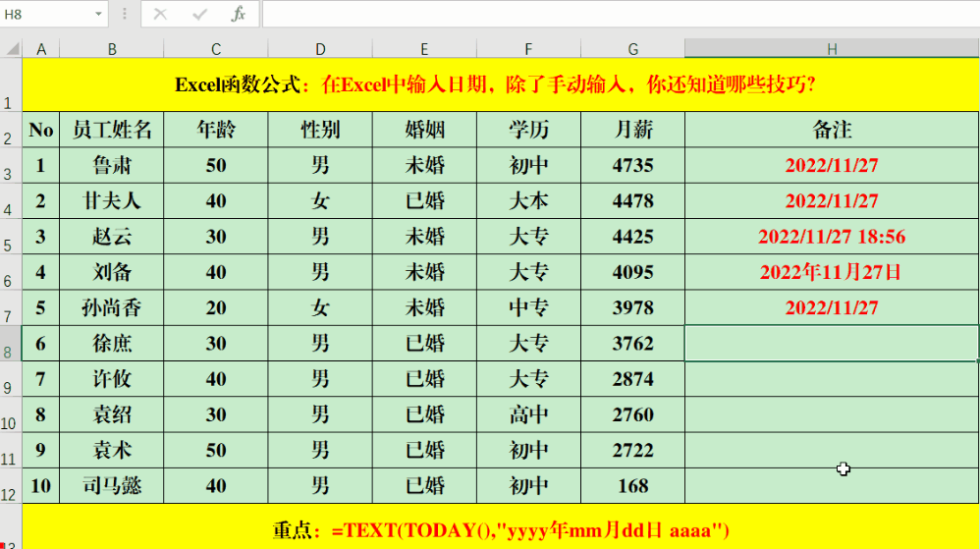Select row 5 header

[x=11, y=237]
